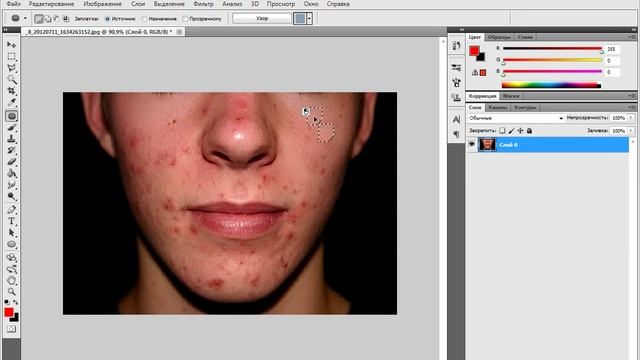This screenshot has width=640, height=360.
Task: Toggle lock image pixels brush icon
Action: [x=511, y=131]
